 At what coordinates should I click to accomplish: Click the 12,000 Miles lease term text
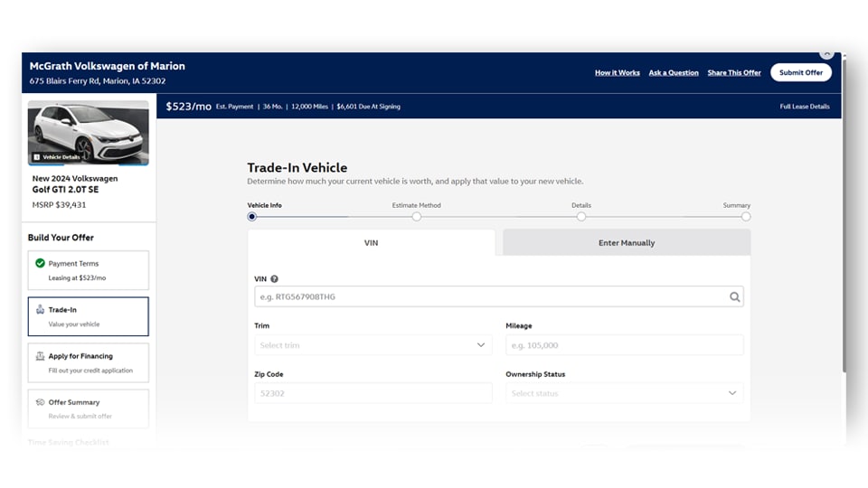point(309,107)
